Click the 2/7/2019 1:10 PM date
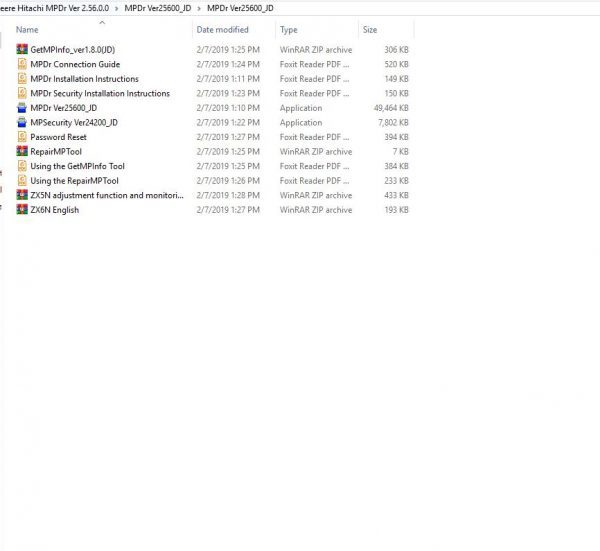This screenshot has height=551, width=600. point(228,108)
